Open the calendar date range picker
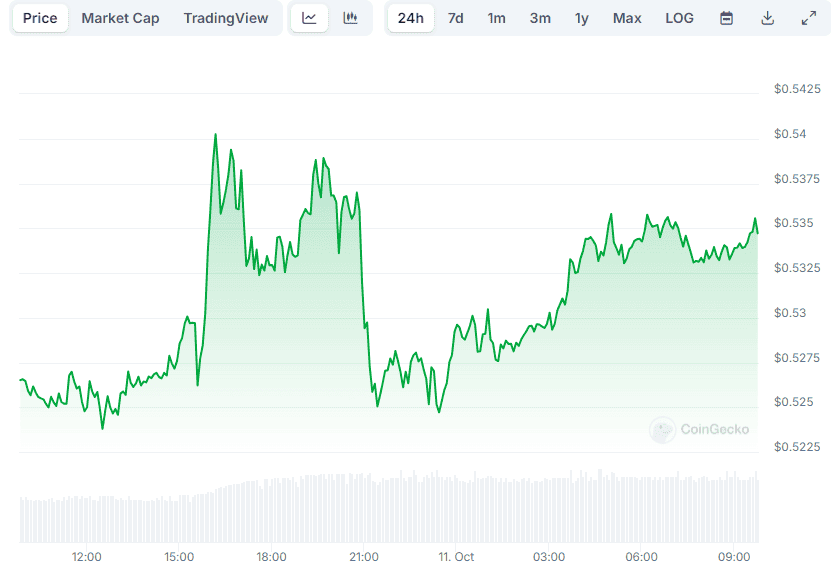831x575 pixels. (727, 18)
